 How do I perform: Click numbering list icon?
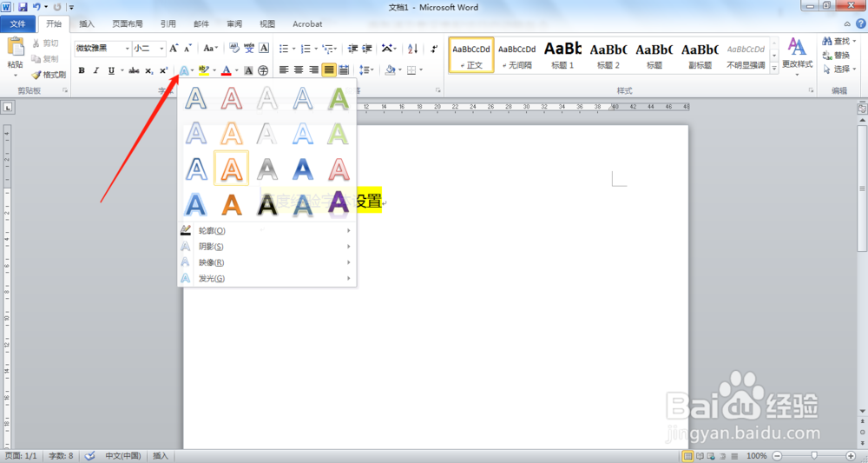[x=306, y=49]
